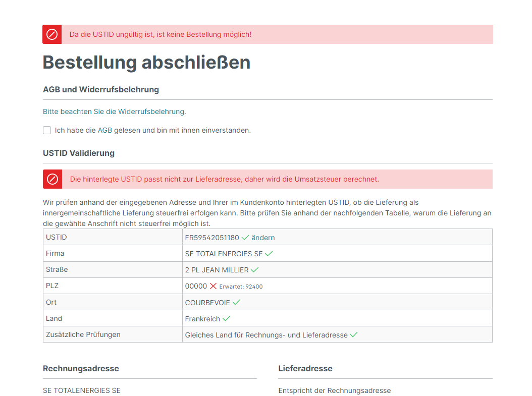This screenshot has width=532, height=396.
Task: Open the Widerrufsbelehrung notice link
Action: click(115, 111)
